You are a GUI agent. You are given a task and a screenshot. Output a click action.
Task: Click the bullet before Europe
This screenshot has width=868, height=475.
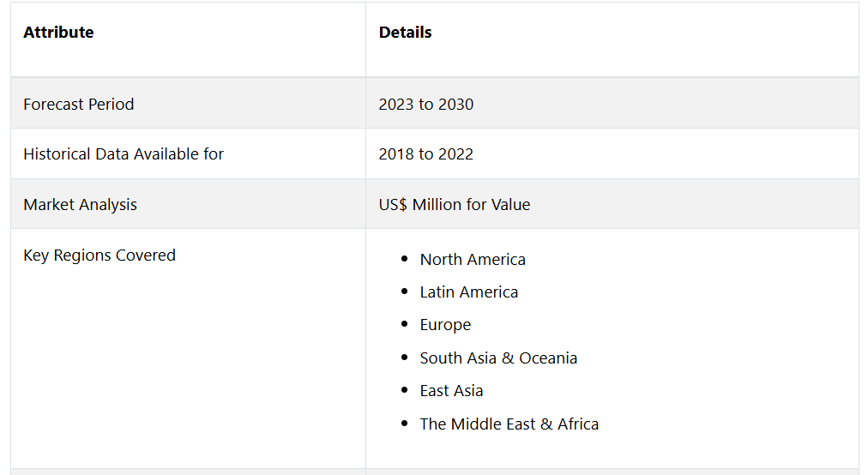405,324
